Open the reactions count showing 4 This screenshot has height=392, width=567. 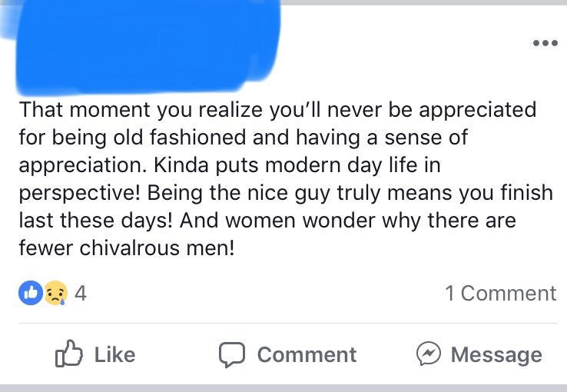click(x=81, y=293)
